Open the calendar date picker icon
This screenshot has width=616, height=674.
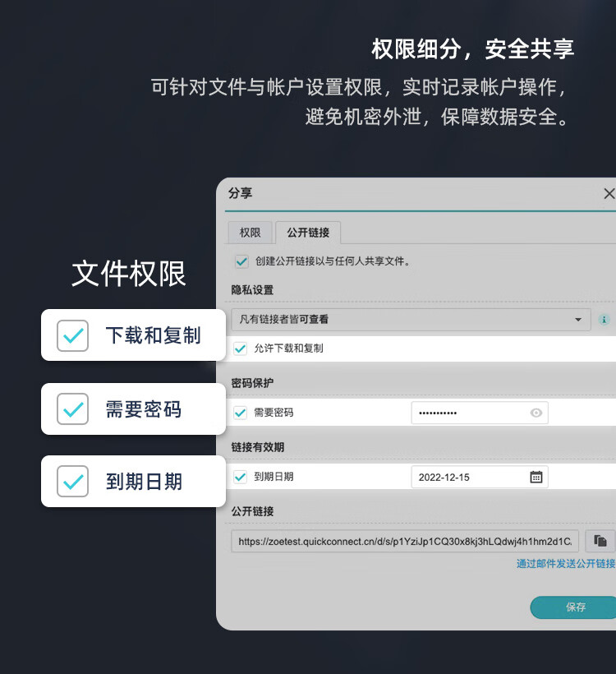coord(536,477)
